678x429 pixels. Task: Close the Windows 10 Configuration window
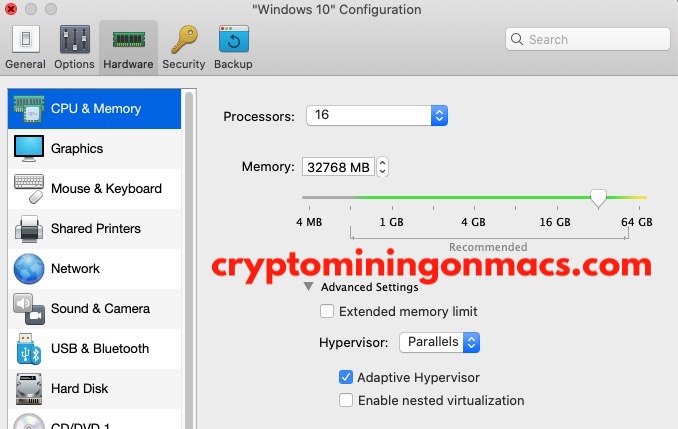coord(10,9)
